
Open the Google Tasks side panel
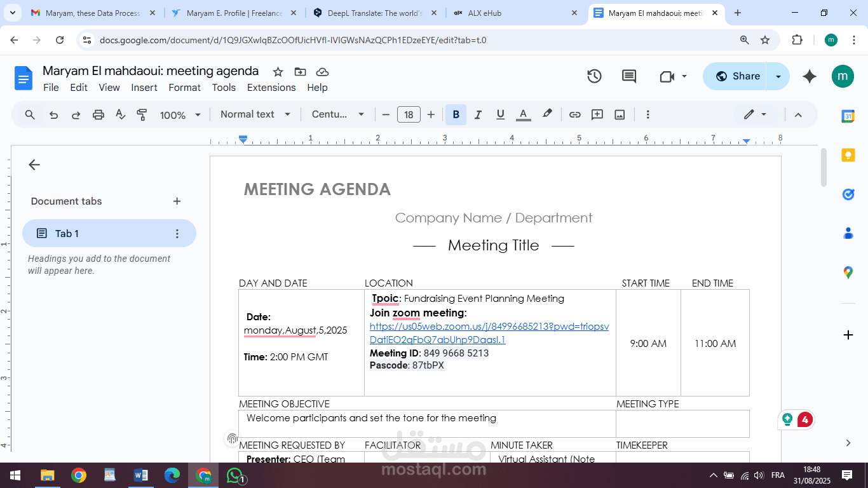click(848, 194)
